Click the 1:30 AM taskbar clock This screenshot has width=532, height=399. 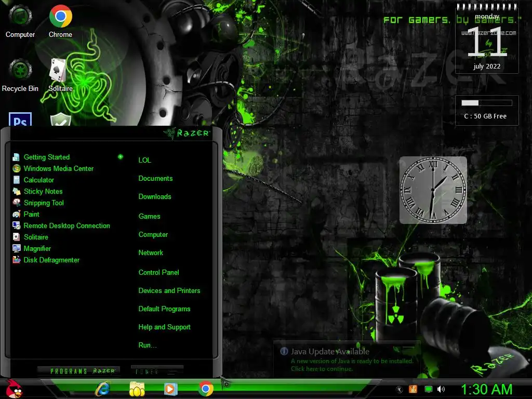[486, 389]
